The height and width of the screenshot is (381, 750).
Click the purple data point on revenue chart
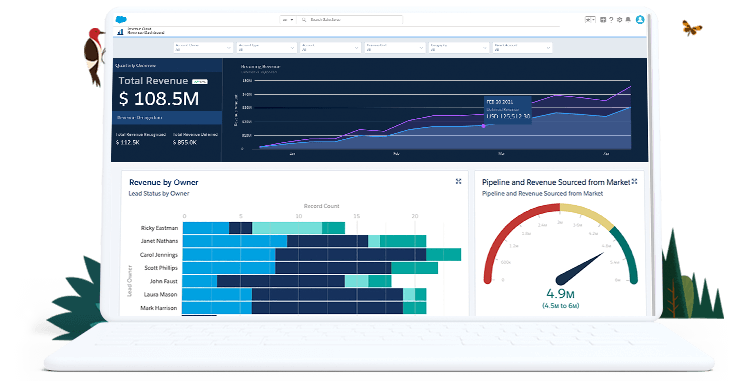[484, 126]
